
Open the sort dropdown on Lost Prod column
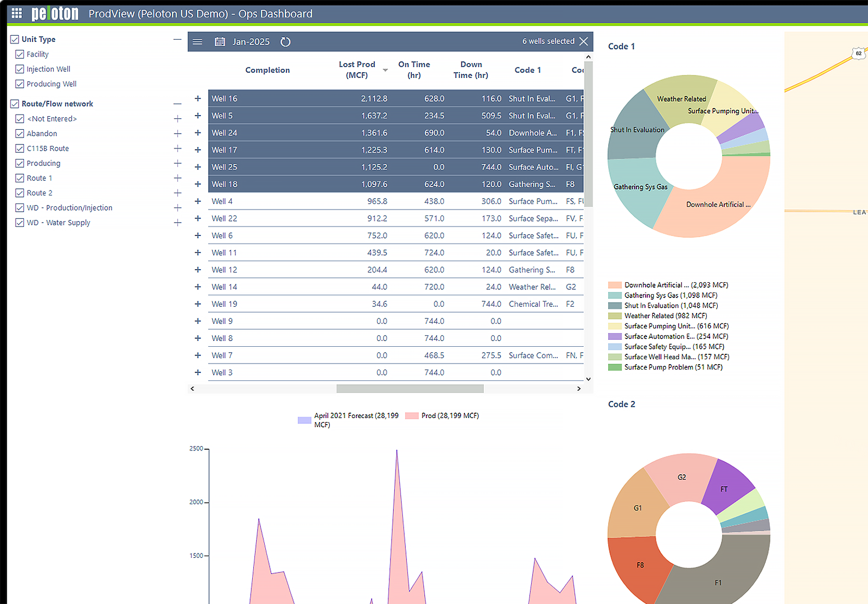(385, 70)
